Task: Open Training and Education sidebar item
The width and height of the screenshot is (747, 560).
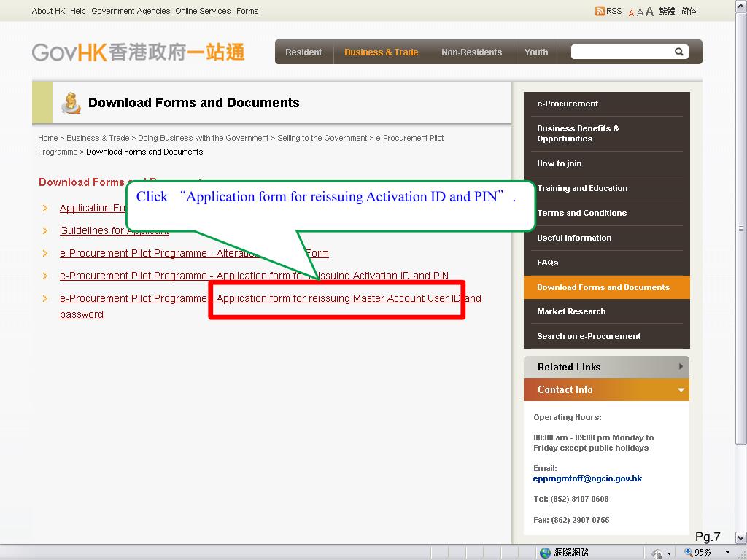Action: click(606, 189)
